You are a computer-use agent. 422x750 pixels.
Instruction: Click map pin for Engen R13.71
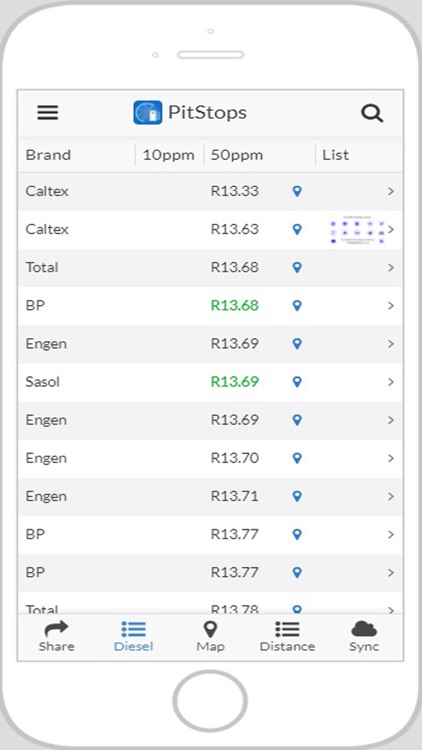(x=297, y=496)
